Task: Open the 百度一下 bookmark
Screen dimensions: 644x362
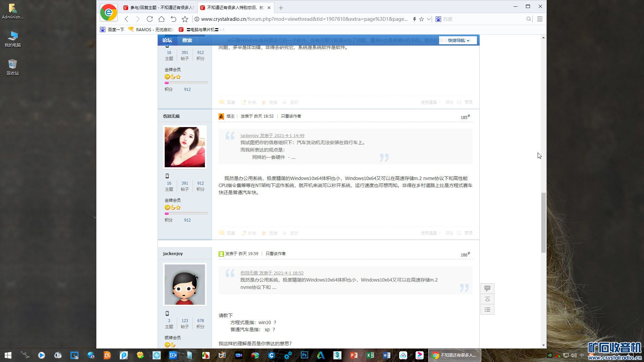Action: [112, 29]
